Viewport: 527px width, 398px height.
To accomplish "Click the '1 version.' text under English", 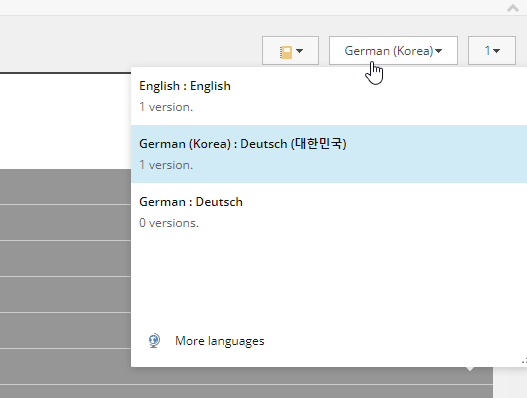I will [166, 107].
